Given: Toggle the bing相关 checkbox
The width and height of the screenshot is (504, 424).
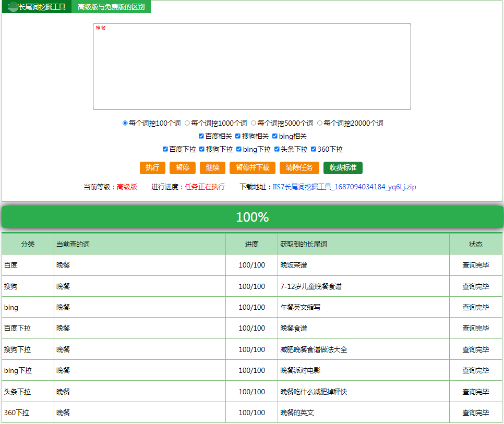Looking at the screenshot, I should 275,136.
